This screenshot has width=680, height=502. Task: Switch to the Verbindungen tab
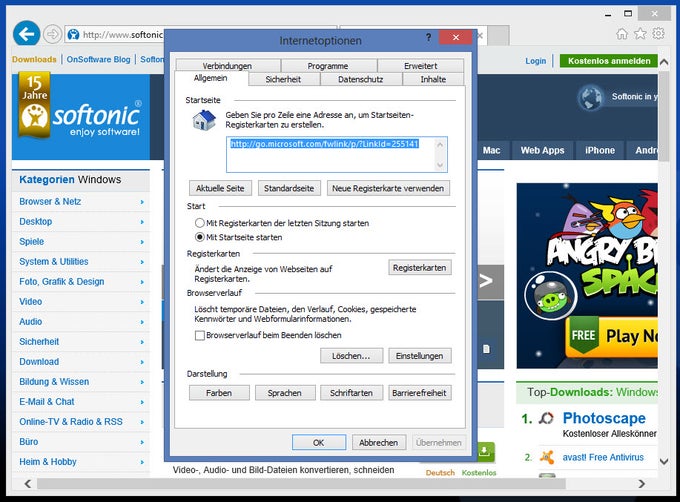[x=228, y=66]
